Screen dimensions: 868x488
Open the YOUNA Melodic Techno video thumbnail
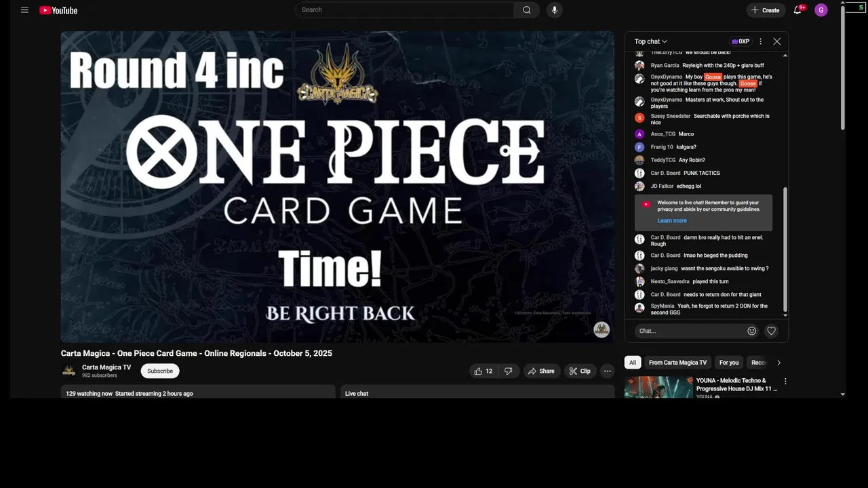(x=658, y=388)
